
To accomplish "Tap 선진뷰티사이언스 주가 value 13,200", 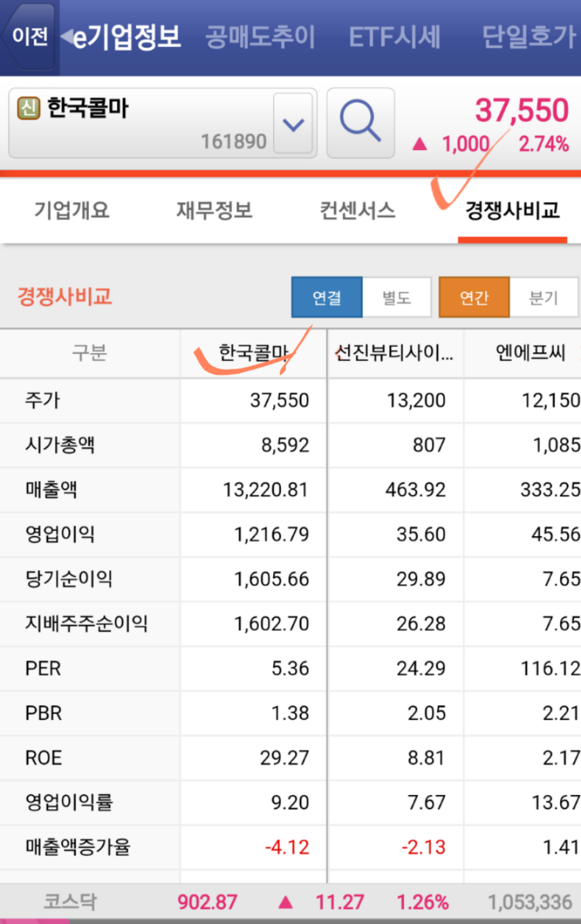I will (x=416, y=400).
